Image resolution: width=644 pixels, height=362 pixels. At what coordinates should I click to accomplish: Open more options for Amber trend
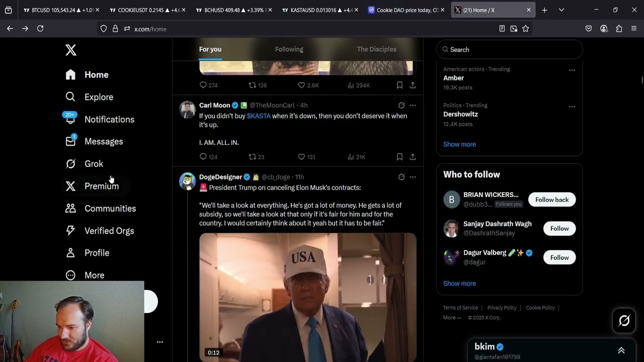click(572, 70)
